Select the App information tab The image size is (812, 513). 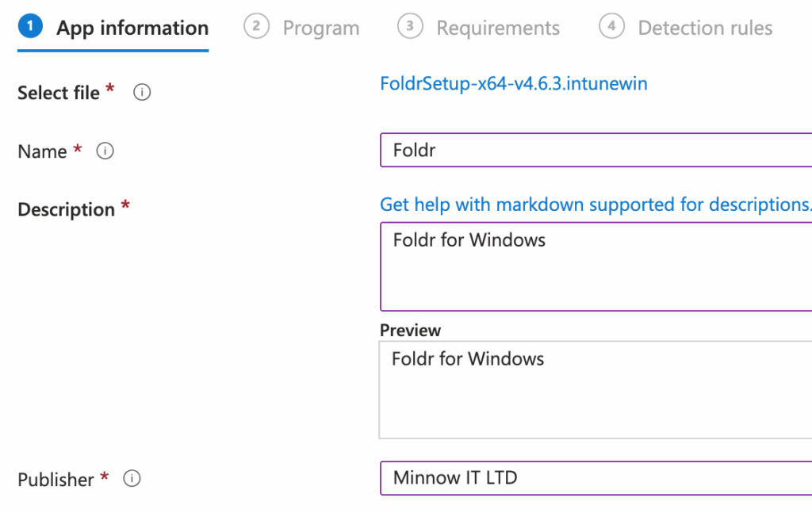point(132,27)
